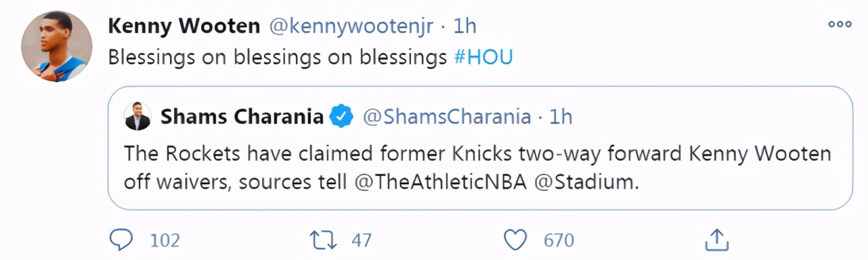Click the 1h timestamp beside @kennywootenjr
Screen dimensions: 868x260
point(464,26)
